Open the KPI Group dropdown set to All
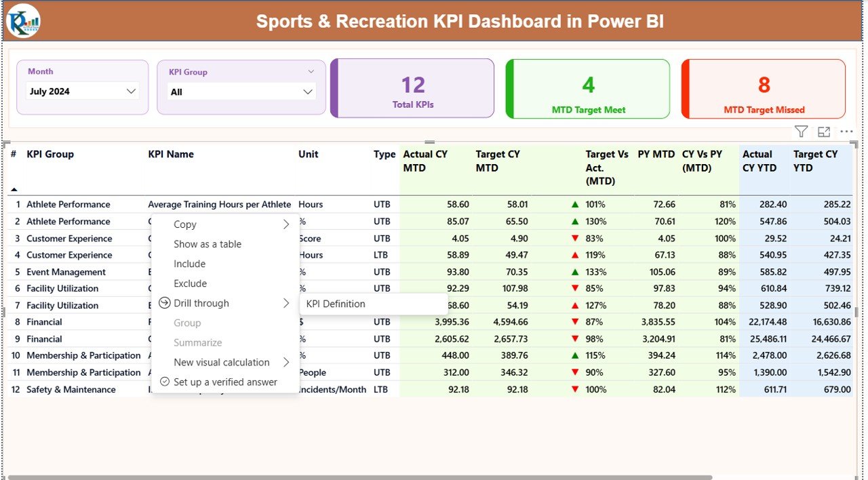 pyautogui.click(x=241, y=91)
